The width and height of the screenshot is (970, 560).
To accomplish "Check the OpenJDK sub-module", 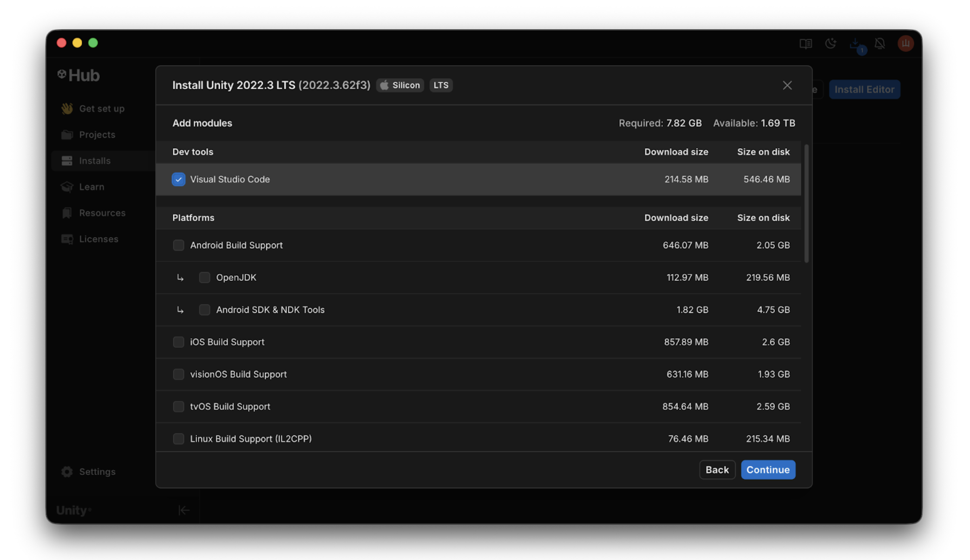I will pos(204,277).
